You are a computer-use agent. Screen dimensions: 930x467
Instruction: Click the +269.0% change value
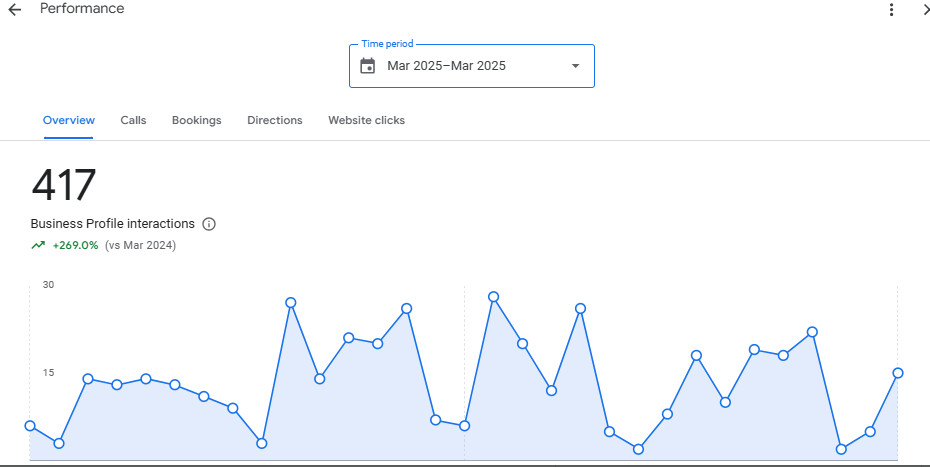click(x=75, y=245)
